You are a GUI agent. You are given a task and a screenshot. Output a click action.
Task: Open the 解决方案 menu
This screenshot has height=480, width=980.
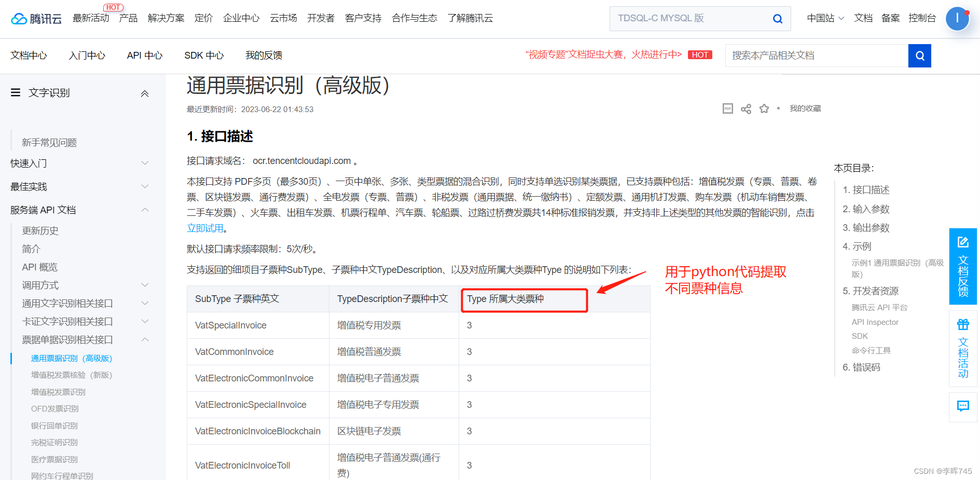click(166, 18)
